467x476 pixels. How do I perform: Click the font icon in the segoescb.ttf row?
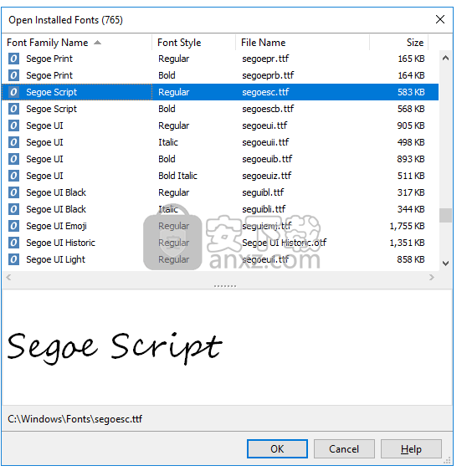pos(13,109)
